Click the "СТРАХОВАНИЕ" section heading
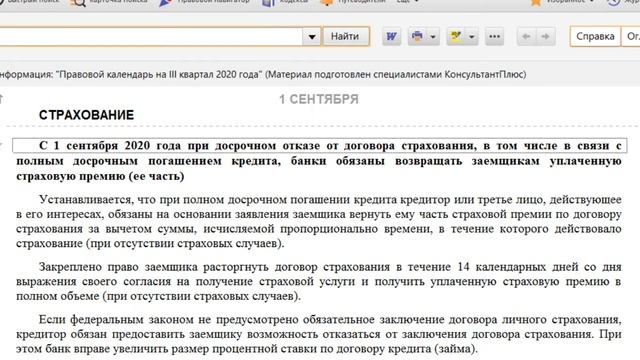640x360 pixels. [x=87, y=115]
